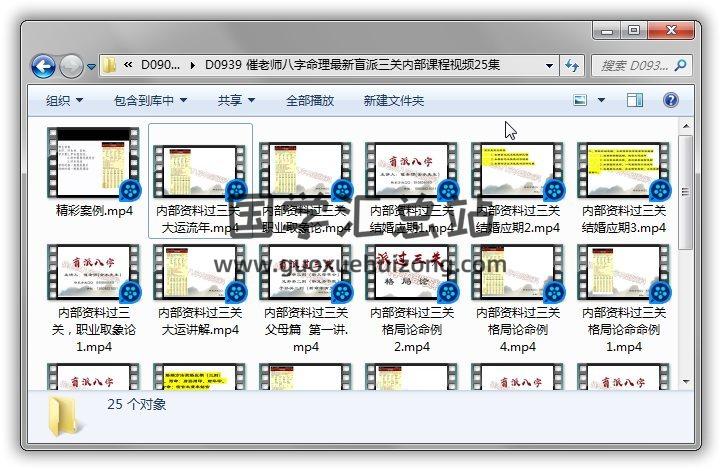Open the 组织 menu

point(64,100)
